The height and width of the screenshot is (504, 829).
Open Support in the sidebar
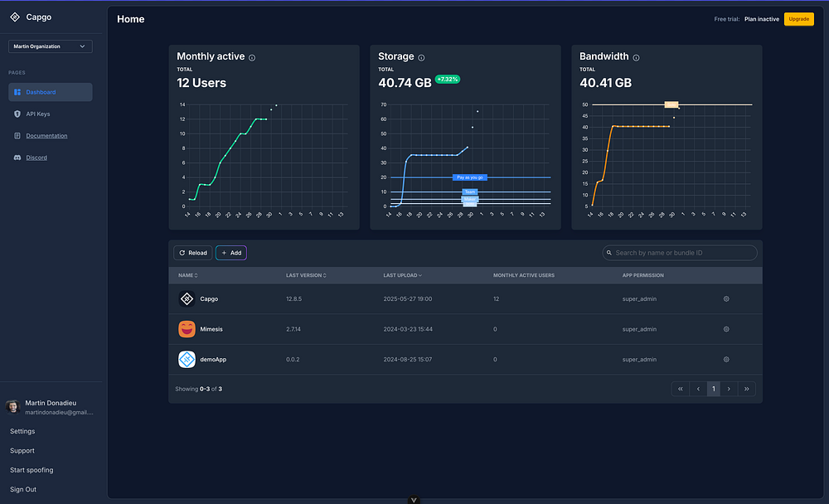coord(22,451)
